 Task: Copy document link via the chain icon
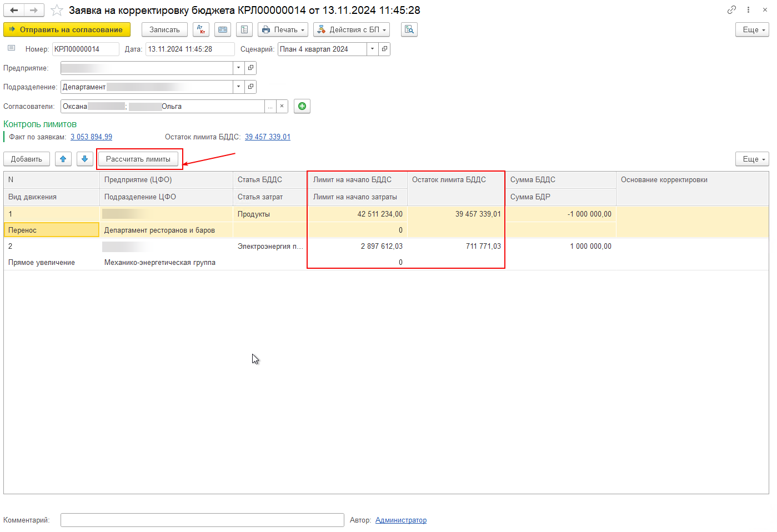(731, 10)
